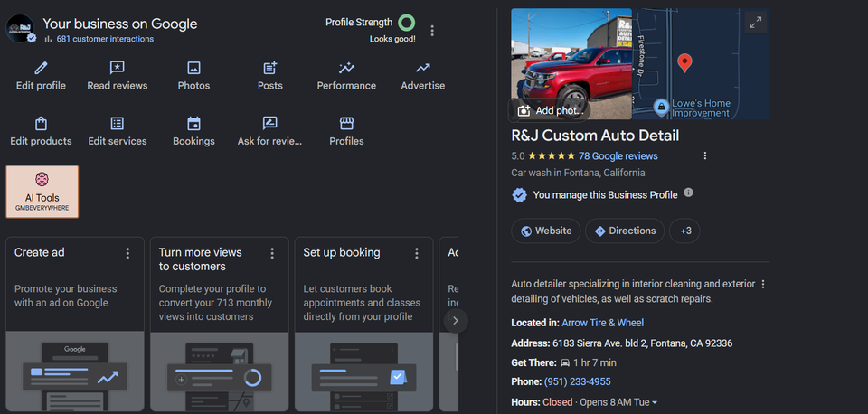The image size is (868, 414).
Task: Expand the map with expand icon
Action: tap(756, 22)
